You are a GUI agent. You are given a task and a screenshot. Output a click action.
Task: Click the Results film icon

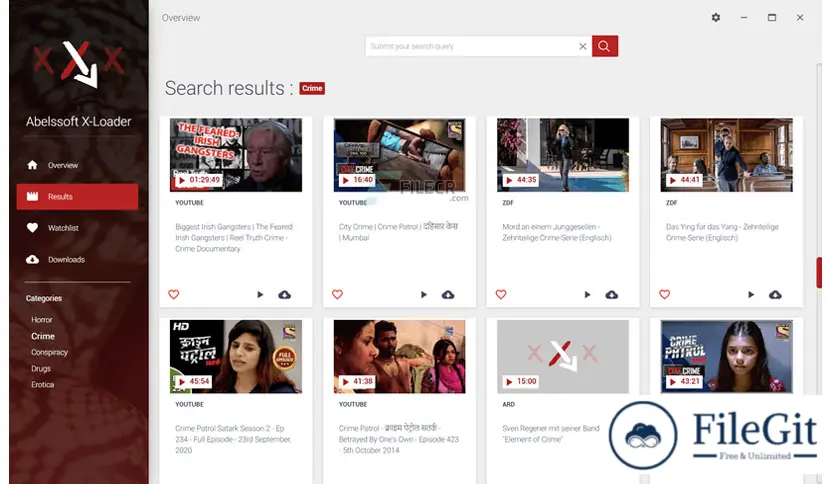(x=33, y=196)
